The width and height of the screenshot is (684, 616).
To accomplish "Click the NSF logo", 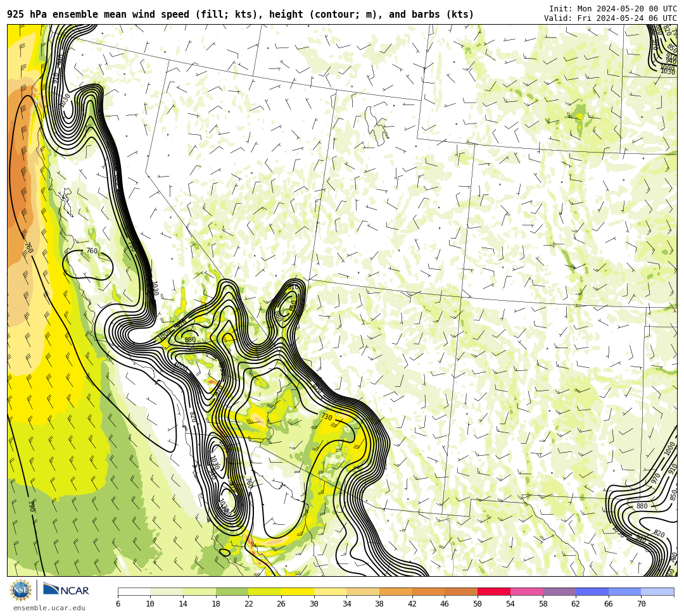I will click(21, 590).
